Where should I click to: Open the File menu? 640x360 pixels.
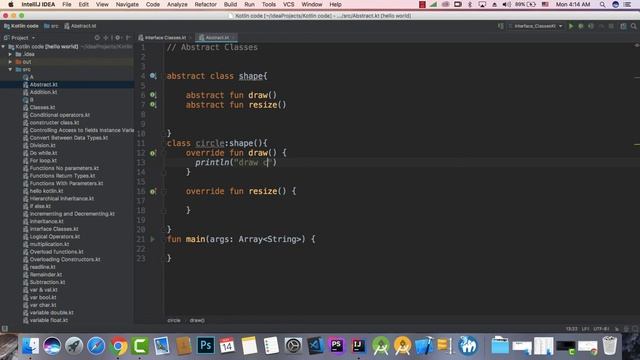[x=67, y=4]
